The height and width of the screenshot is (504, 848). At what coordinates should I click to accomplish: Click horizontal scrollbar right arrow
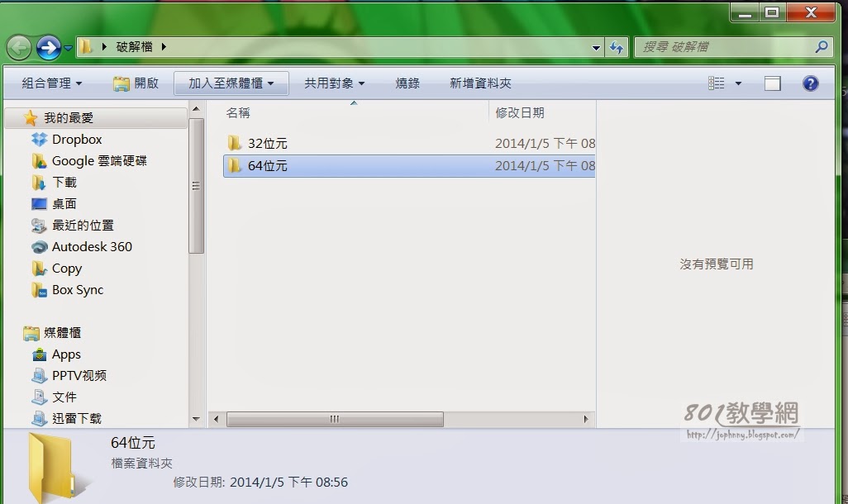coord(586,419)
